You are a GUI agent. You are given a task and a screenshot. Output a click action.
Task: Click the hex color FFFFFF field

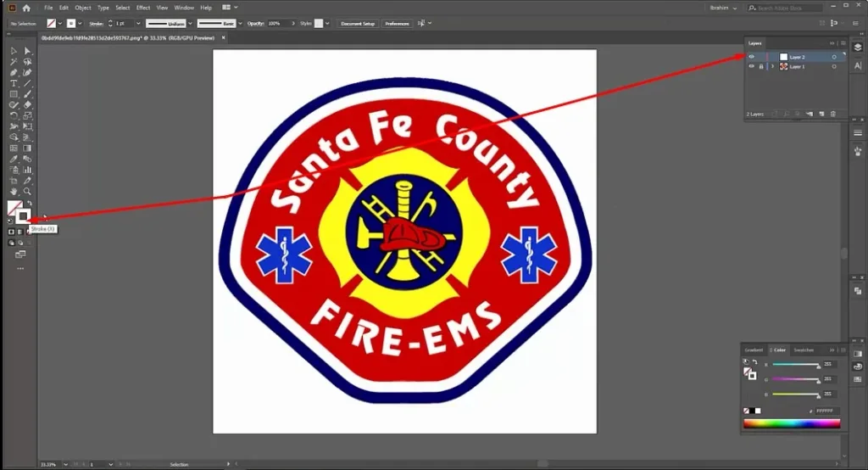click(x=827, y=411)
